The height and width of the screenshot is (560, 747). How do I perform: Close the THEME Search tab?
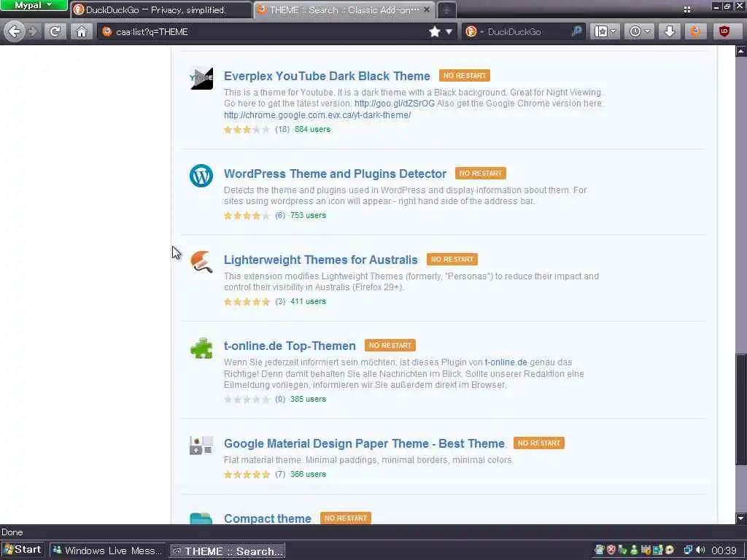426,9
